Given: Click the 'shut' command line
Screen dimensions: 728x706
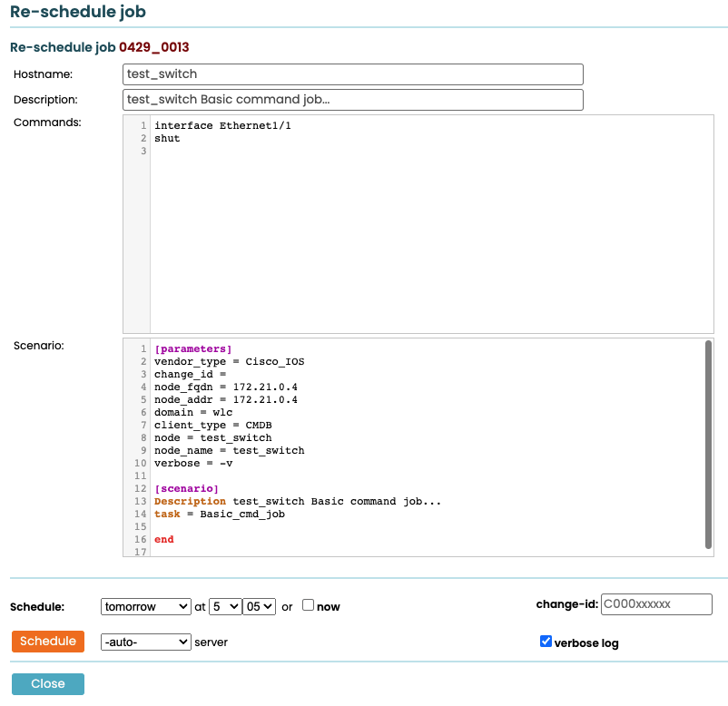Looking at the screenshot, I should (168, 139).
